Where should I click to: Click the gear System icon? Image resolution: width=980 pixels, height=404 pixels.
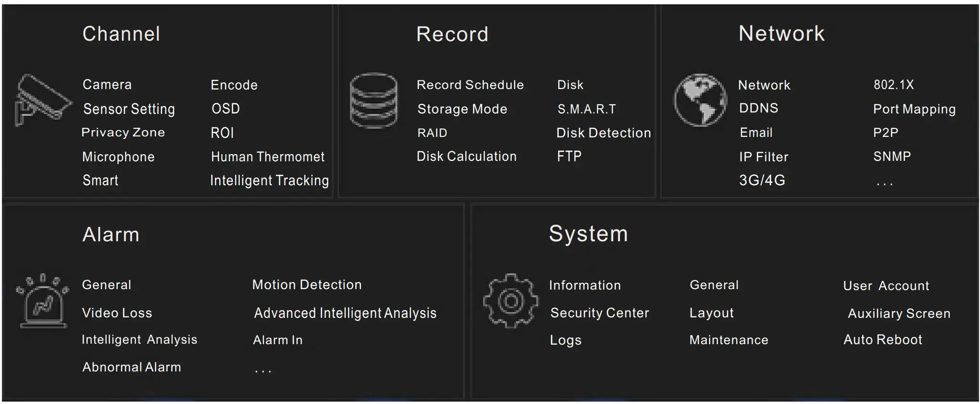pos(510,301)
